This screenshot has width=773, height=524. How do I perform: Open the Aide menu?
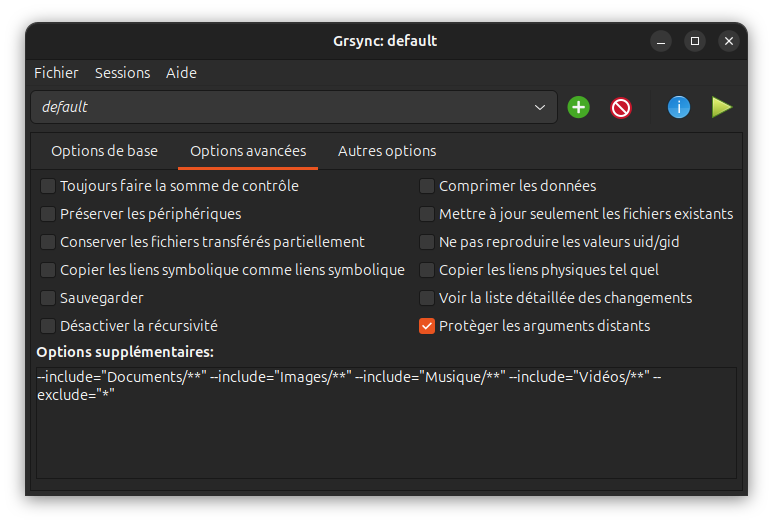coord(181,73)
